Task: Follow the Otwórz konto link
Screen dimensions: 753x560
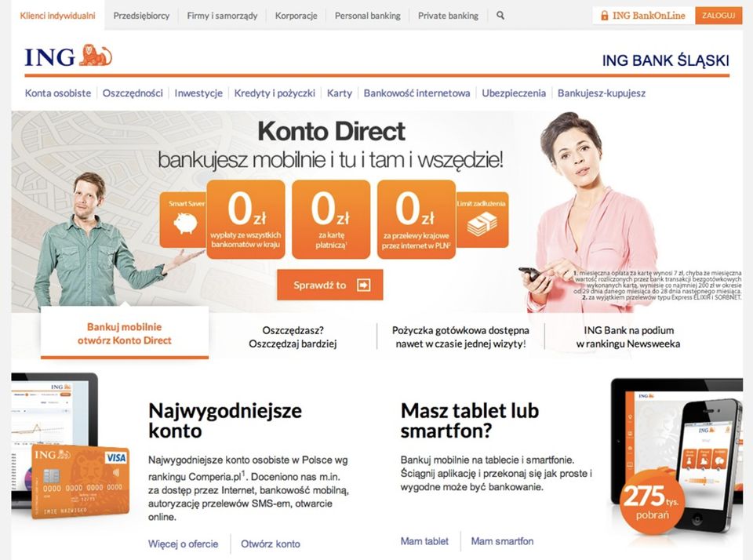Action: pyautogui.click(x=271, y=544)
